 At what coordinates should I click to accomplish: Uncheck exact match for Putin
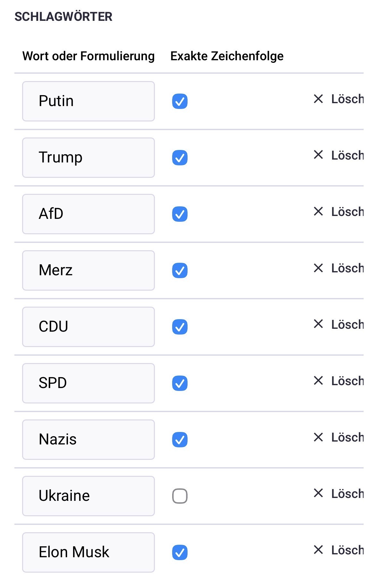pos(180,101)
